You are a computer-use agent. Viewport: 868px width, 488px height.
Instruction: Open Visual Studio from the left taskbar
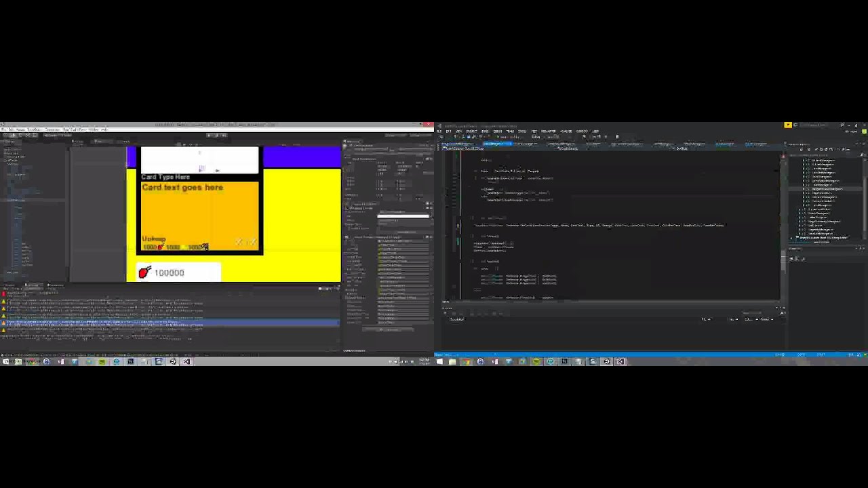click(186, 361)
